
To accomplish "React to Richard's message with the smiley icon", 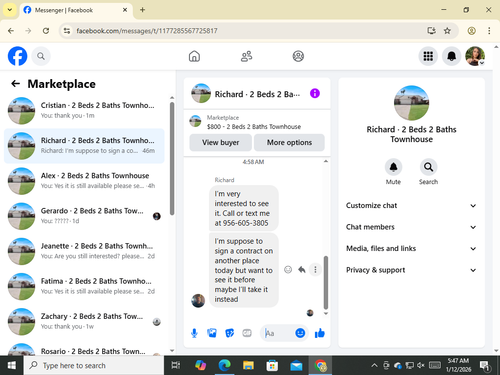I will (288, 269).
